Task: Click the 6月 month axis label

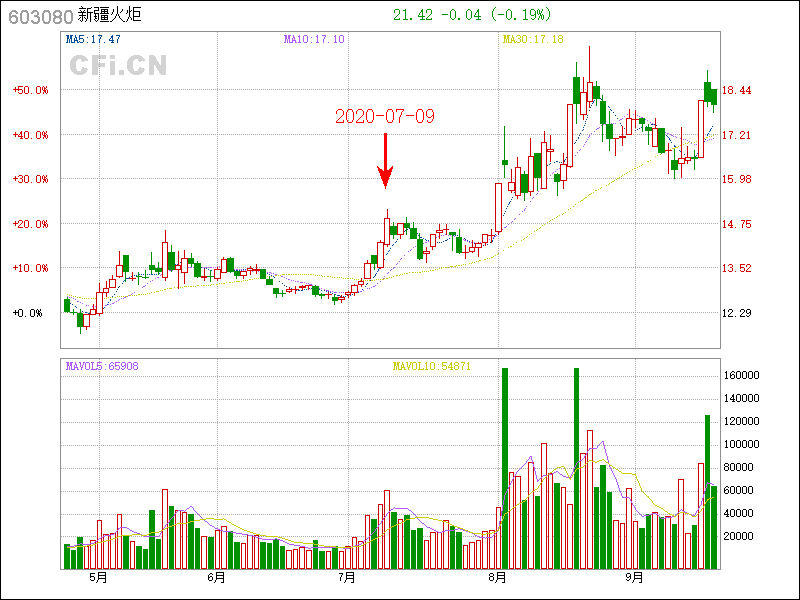Action: (216, 577)
